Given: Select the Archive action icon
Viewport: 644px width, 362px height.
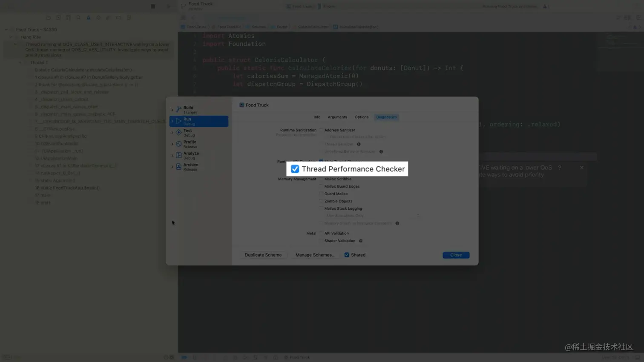Looking at the screenshot, I should coord(179,167).
